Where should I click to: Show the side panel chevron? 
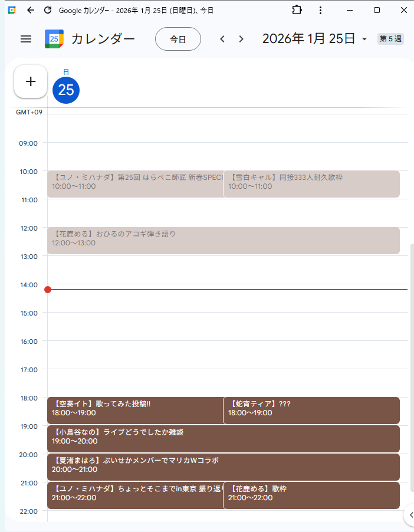tap(409, 515)
